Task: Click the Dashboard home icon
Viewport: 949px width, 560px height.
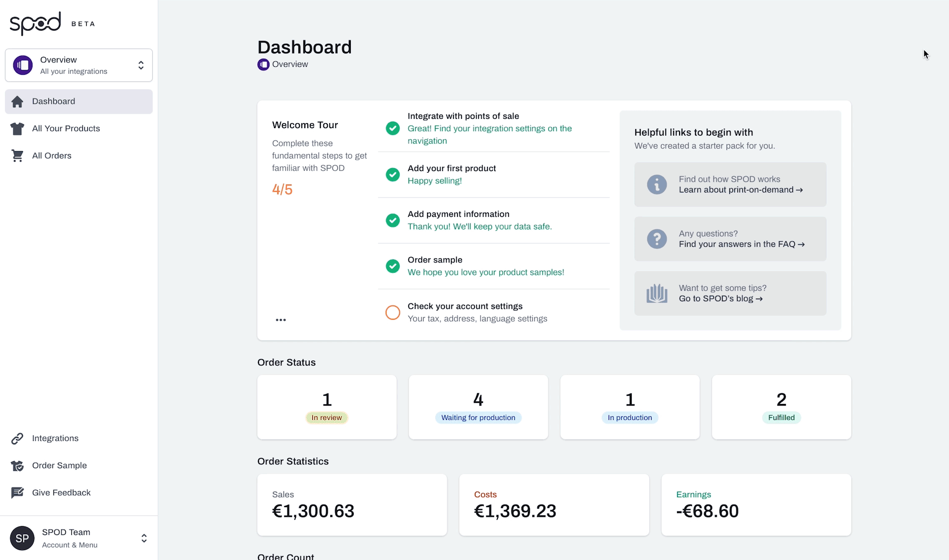Action: point(17,102)
